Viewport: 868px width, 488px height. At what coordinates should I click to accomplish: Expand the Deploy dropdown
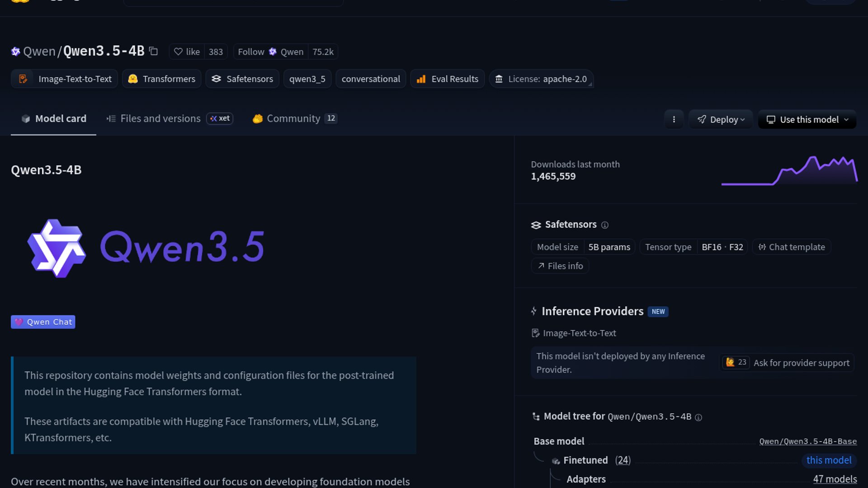pos(721,119)
